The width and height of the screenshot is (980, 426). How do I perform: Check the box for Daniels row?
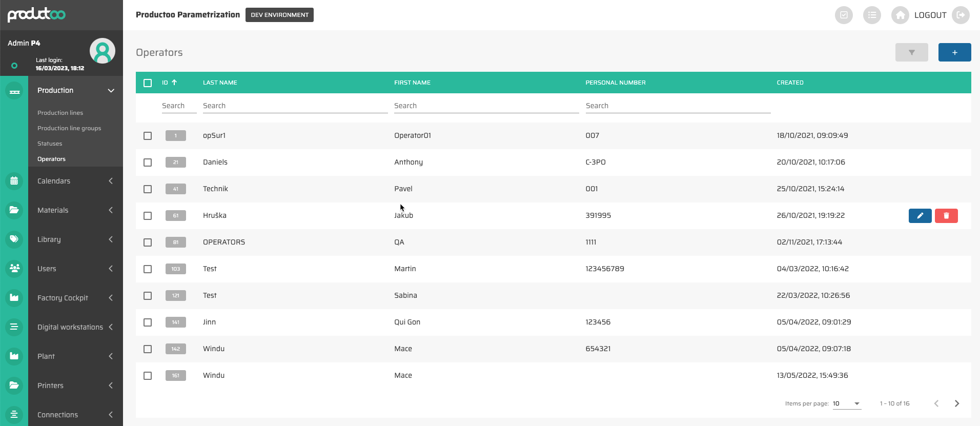coord(148,163)
